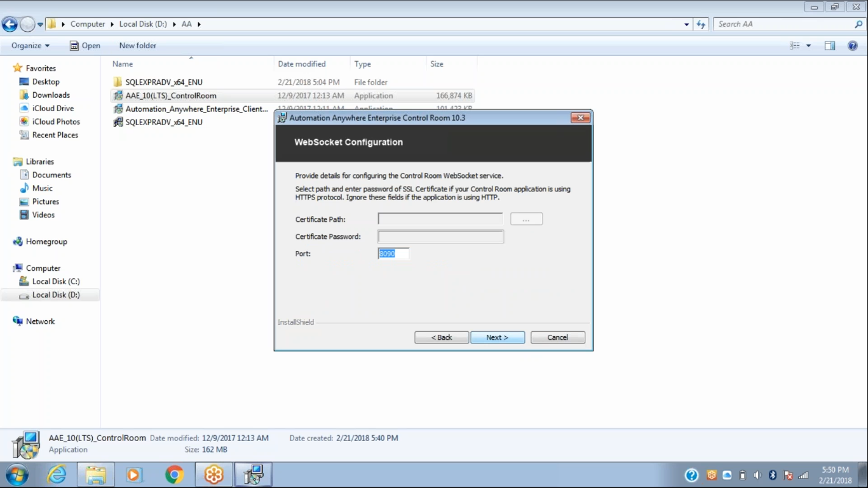Open Google Chrome from taskbar
The width and height of the screenshot is (868, 488).
click(x=174, y=475)
